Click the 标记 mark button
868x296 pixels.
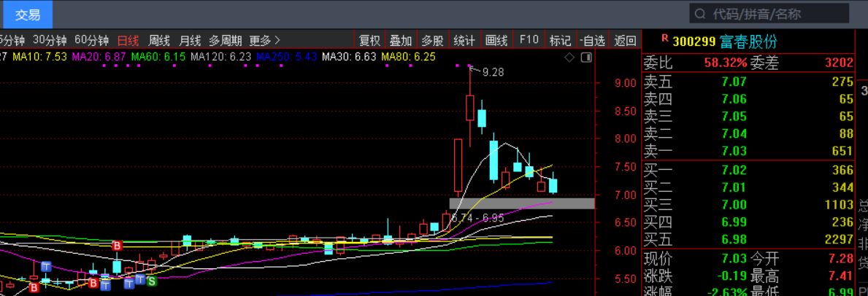click(x=560, y=40)
